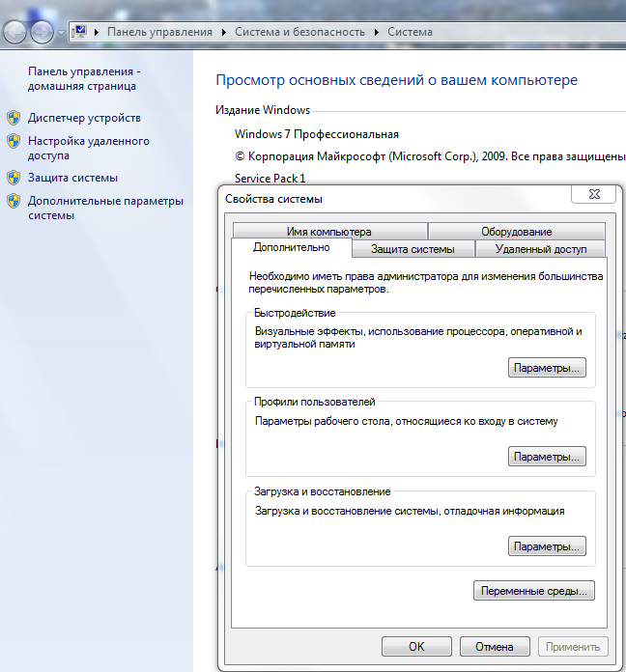This screenshot has height=672, width=626.
Task: Open Настройка удаленного доступа link
Action: click(x=89, y=148)
